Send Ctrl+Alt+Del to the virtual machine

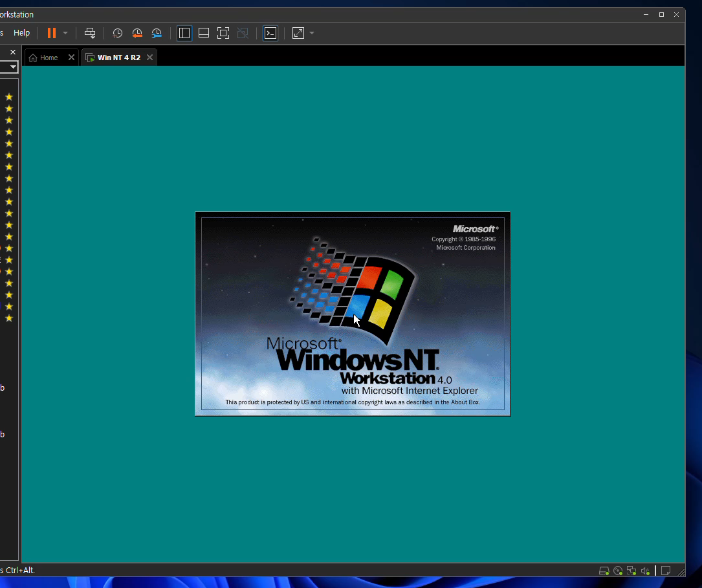pyautogui.click(x=90, y=33)
